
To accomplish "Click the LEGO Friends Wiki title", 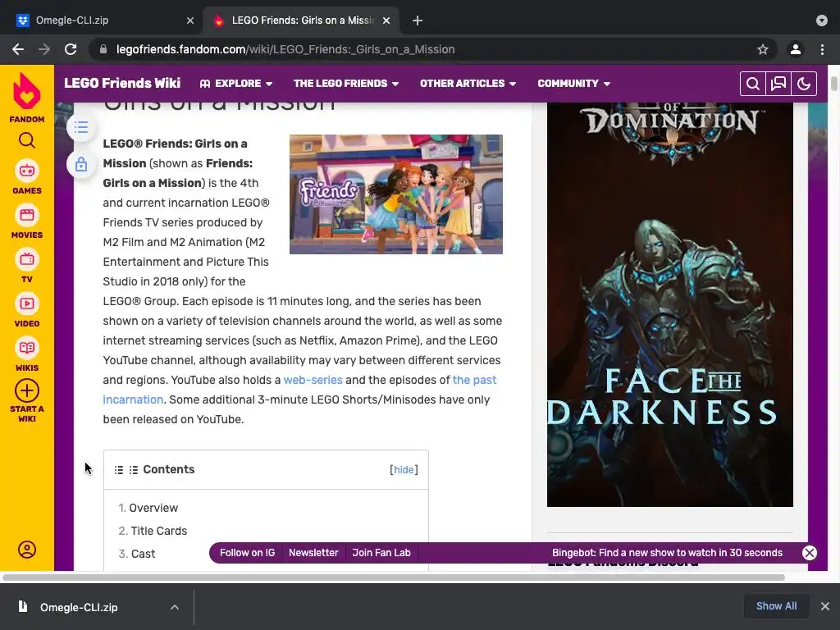I will [122, 83].
